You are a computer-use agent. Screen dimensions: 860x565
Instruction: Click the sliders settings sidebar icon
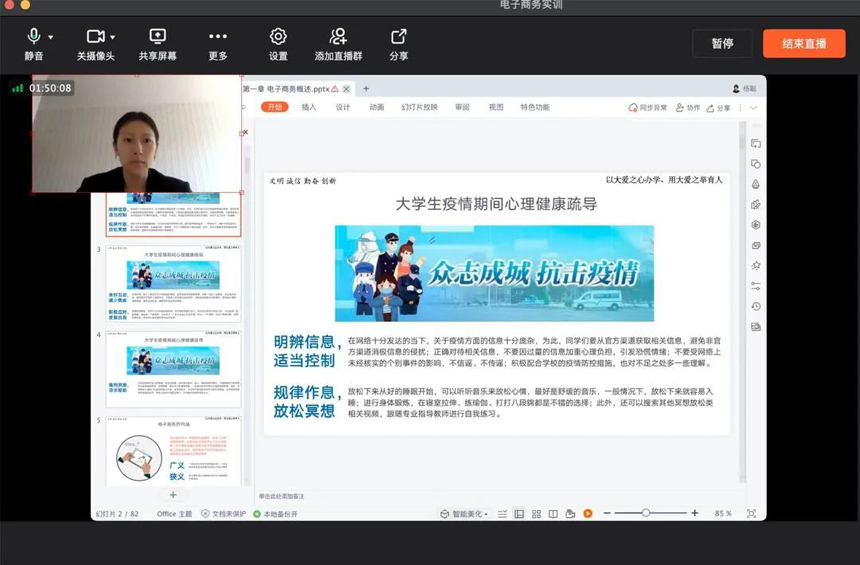pos(756,286)
